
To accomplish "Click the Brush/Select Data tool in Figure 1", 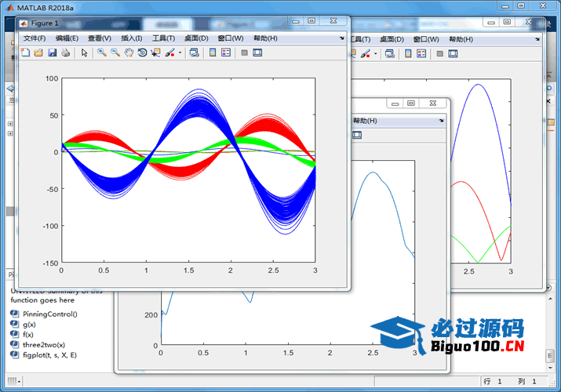I will pyautogui.click(x=169, y=53).
